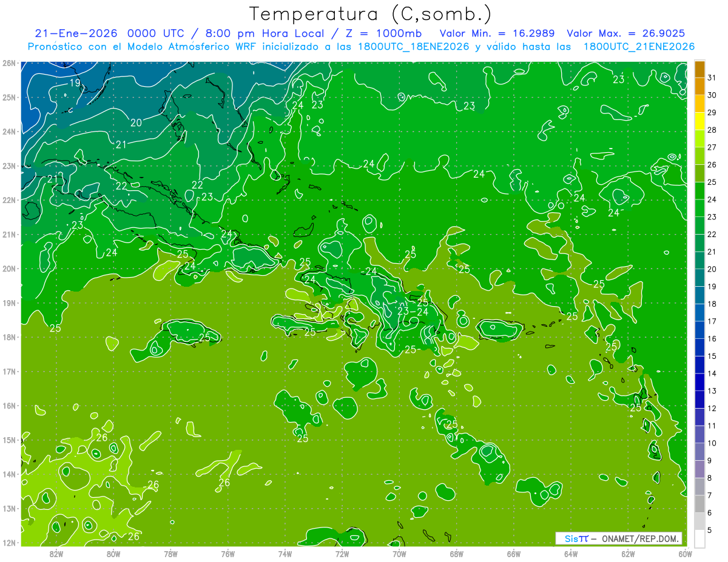Screen dimensions: 728x562
Task: Click color bar value 30
Action: [x=712, y=95]
